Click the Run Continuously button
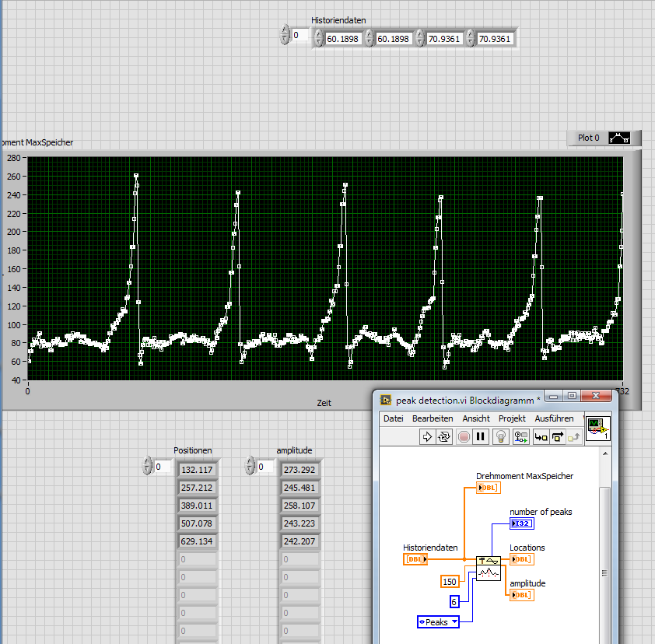The height and width of the screenshot is (644, 655). [445, 436]
